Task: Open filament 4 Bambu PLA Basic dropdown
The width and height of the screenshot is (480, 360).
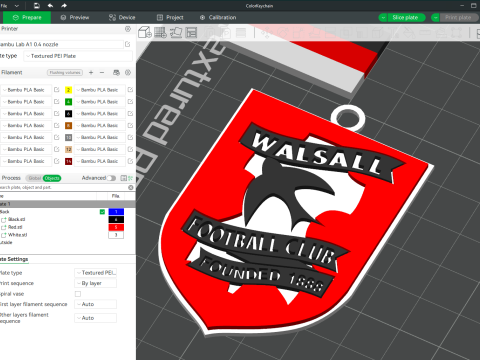Action: point(99,102)
